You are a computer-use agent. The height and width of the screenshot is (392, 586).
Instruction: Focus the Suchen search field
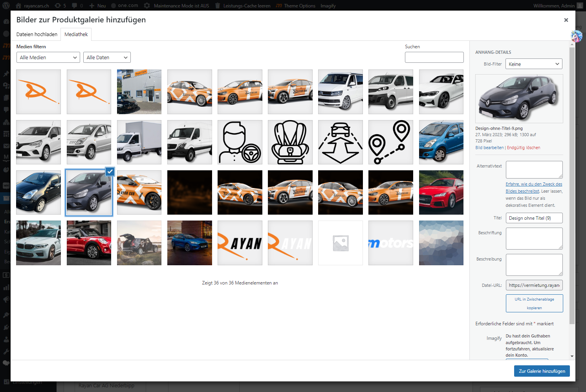pyautogui.click(x=434, y=57)
